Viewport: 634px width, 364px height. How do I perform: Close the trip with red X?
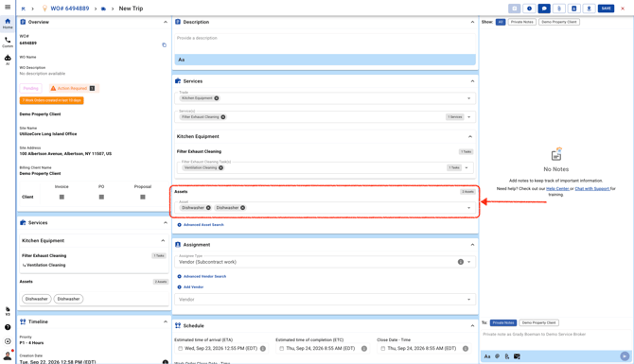point(623,9)
